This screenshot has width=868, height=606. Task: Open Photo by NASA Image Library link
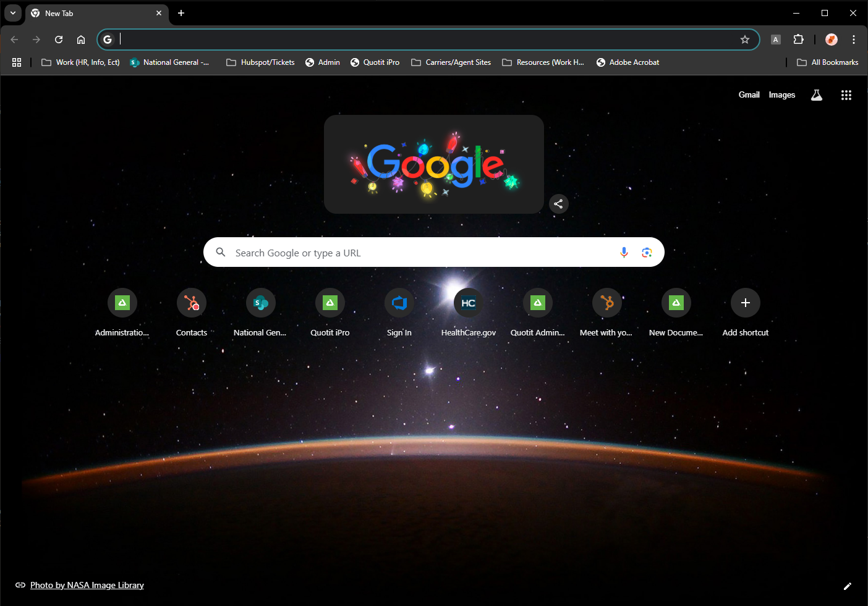pyautogui.click(x=87, y=585)
